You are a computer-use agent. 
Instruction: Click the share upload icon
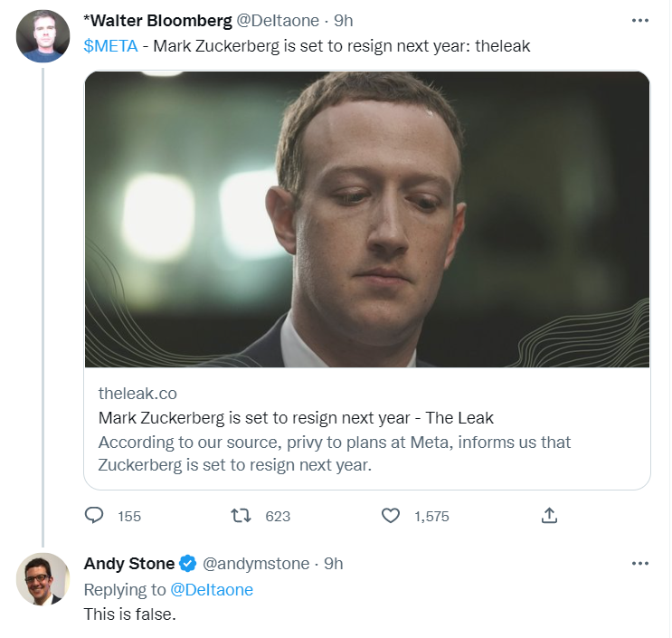coord(549,516)
